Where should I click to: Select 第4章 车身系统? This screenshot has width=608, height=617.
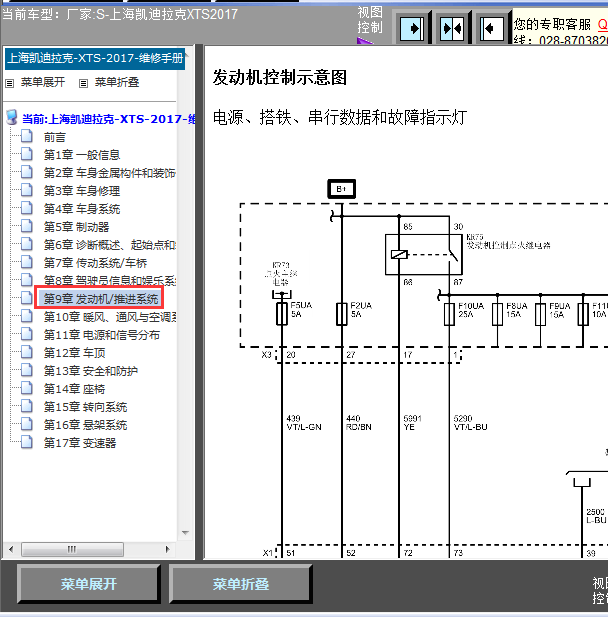82,209
